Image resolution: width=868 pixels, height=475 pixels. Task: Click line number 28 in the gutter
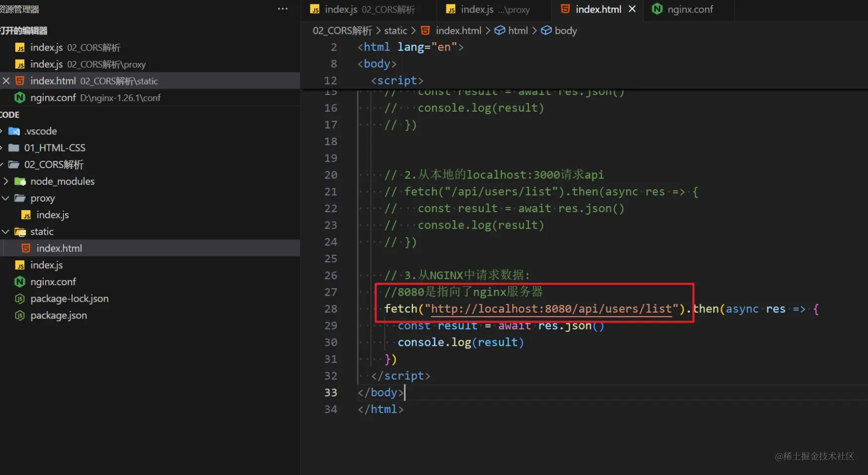(331, 309)
